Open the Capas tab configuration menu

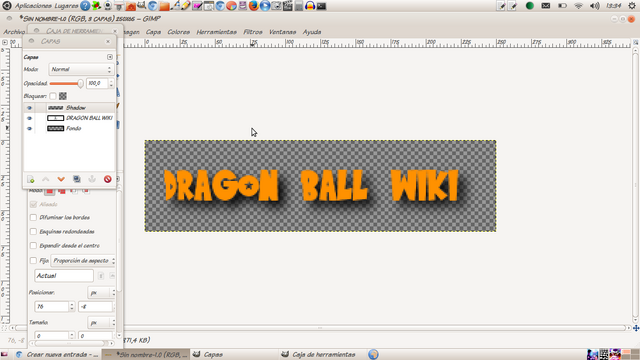click(110, 57)
